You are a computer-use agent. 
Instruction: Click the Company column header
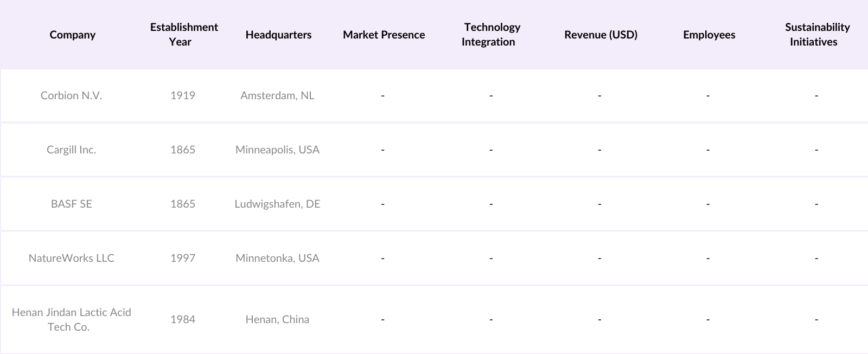(x=72, y=35)
